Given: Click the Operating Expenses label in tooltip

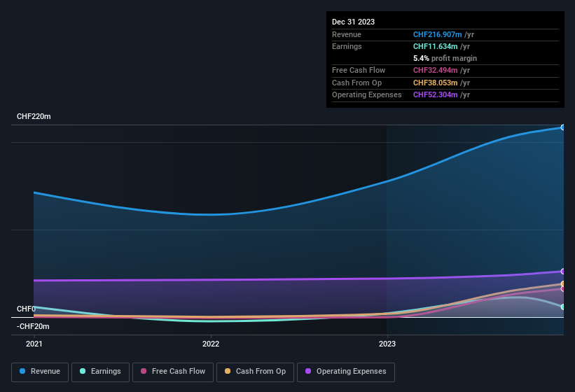Looking at the screenshot, I should [x=367, y=95].
